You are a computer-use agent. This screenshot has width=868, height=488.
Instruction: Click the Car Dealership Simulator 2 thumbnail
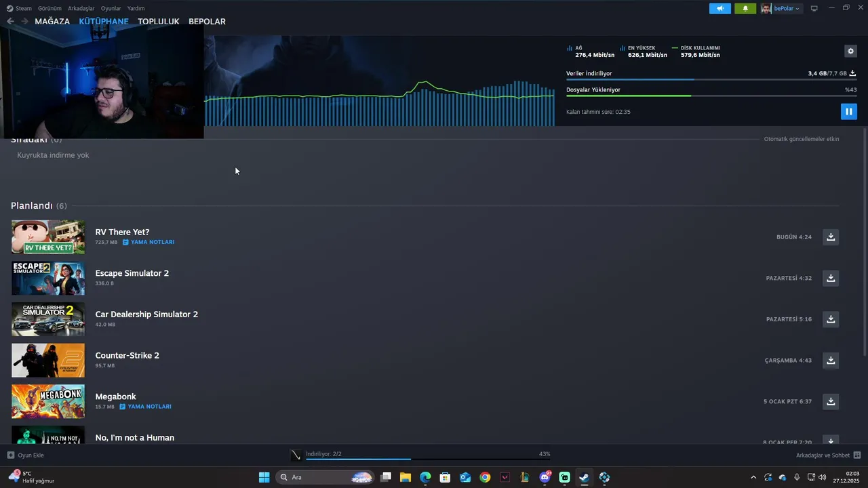[x=48, y=319]
